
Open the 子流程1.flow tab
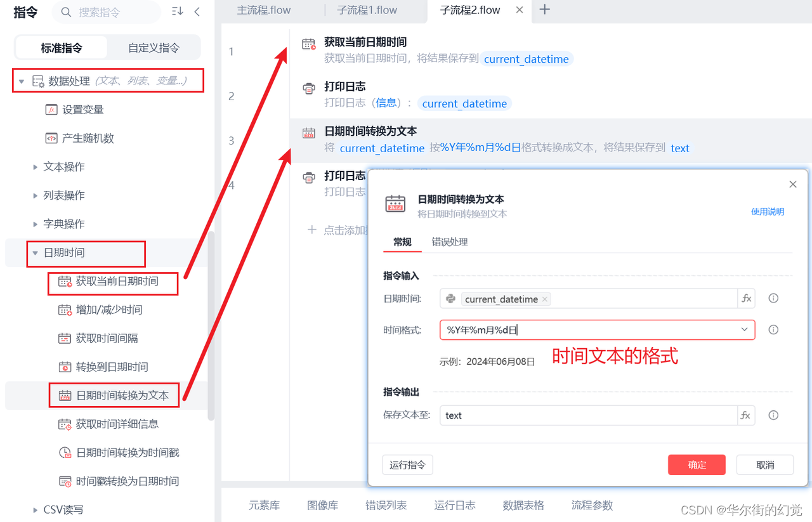[367, 10]
